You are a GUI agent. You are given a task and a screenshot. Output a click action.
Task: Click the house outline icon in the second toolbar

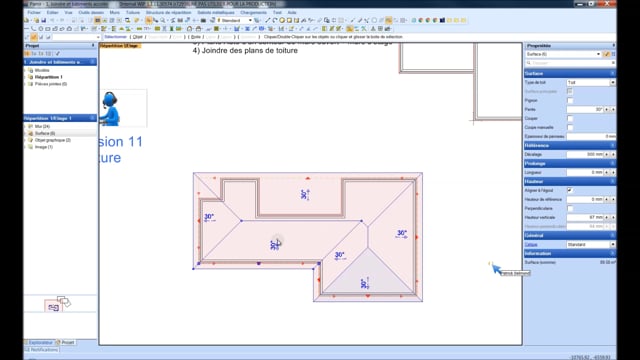189,29
